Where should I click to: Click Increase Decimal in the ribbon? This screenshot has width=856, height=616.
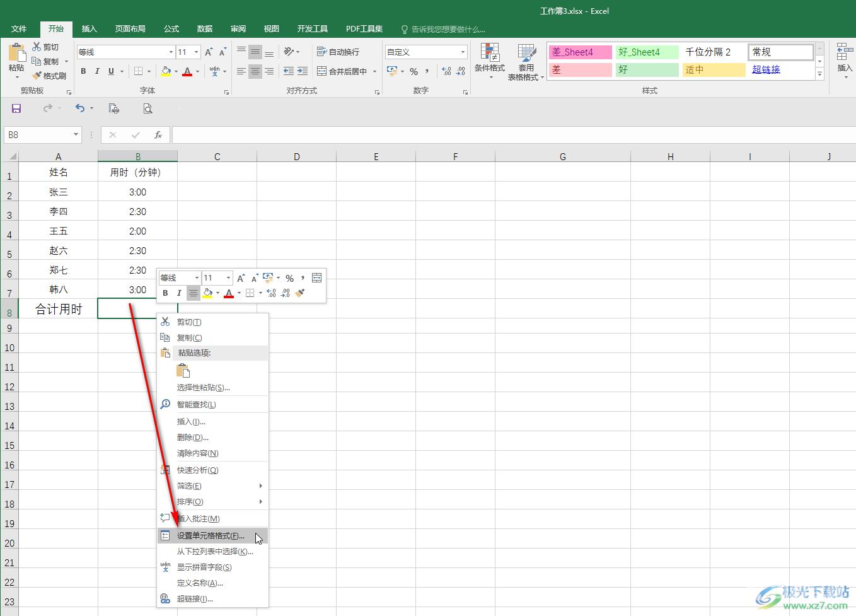[x=446, y=71]
